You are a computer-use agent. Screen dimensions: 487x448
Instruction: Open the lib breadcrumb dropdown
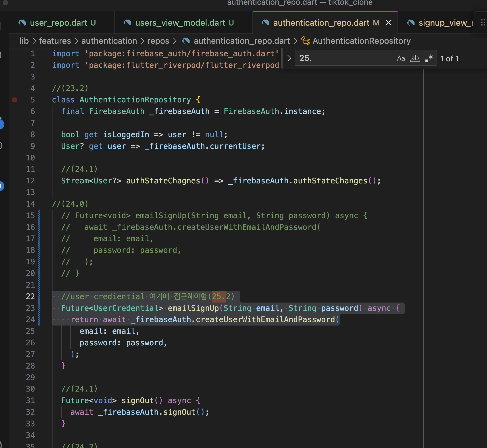[24, 41]
